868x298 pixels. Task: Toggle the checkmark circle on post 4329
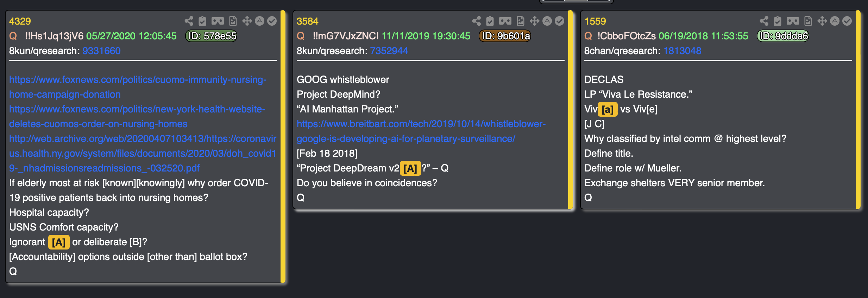pyautogui.click(x=272, y=21)
